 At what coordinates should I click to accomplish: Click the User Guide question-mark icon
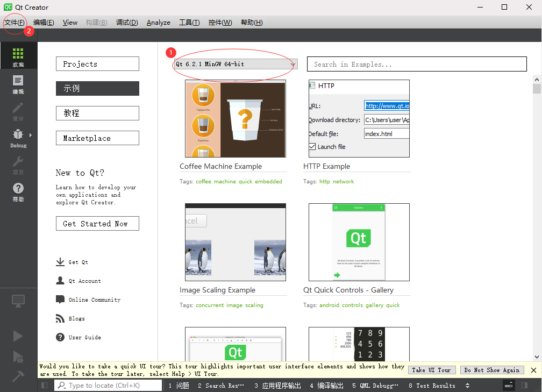pos(60,337)
